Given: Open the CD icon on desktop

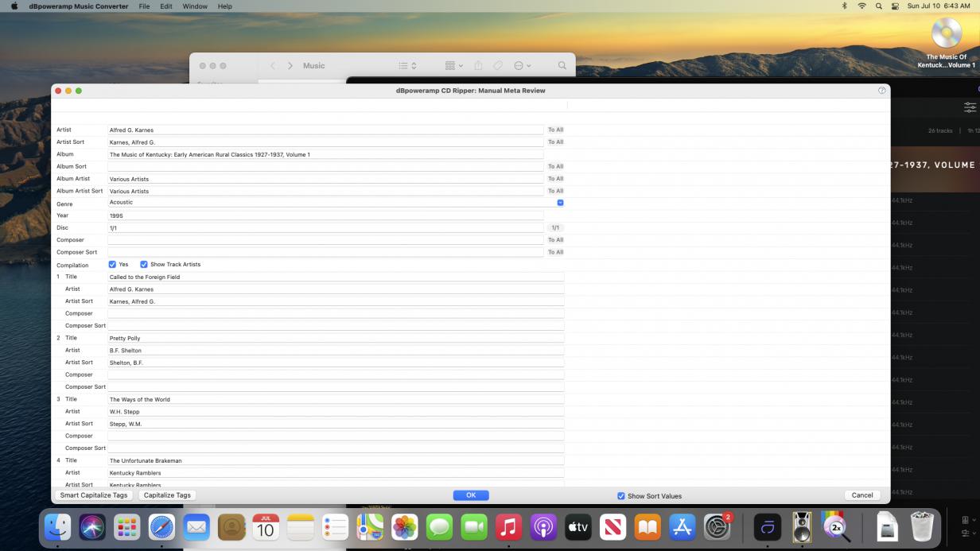Looking at the screenshot, I should [946, 33].
